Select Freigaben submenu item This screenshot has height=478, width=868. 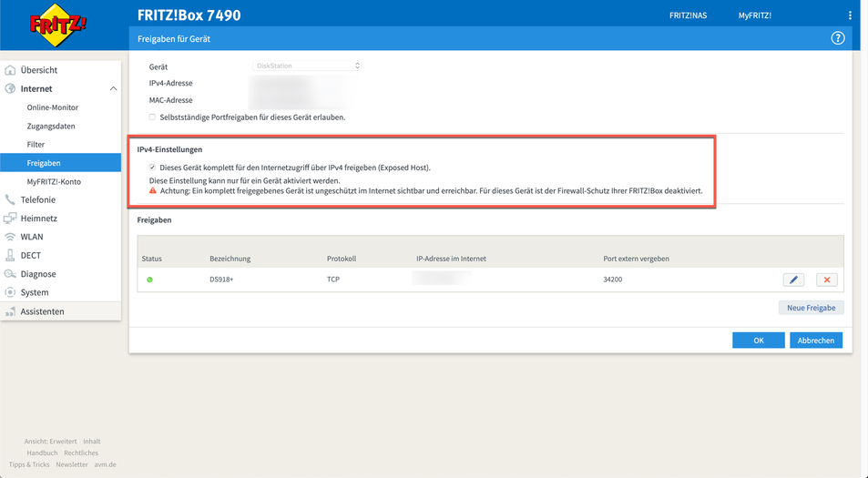(60, 163)
